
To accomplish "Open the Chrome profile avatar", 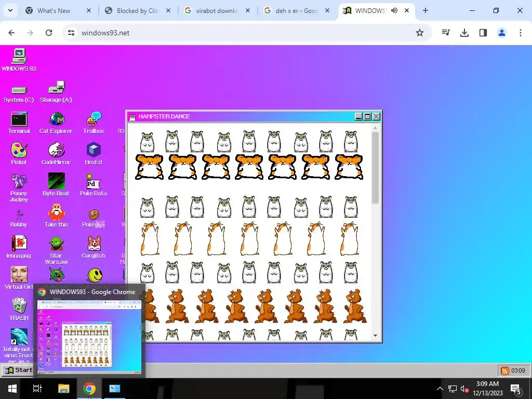I will tap(502, 33).
